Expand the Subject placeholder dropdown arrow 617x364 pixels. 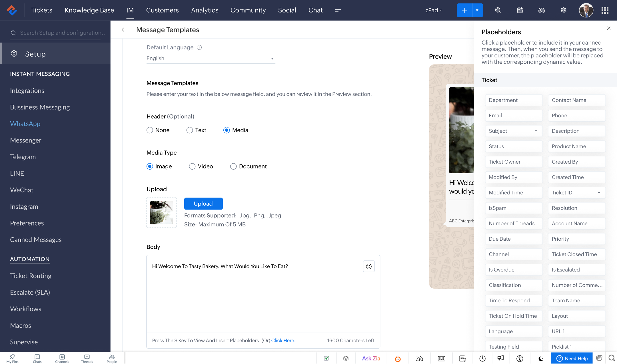[x=536, y=131]
